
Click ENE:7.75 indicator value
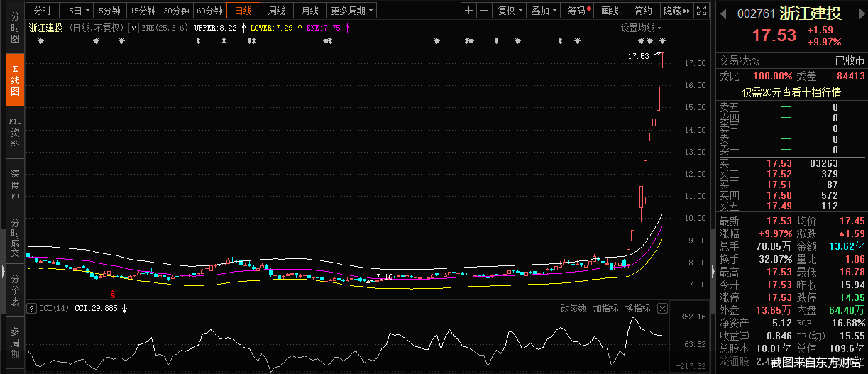[x=323, y=28]
